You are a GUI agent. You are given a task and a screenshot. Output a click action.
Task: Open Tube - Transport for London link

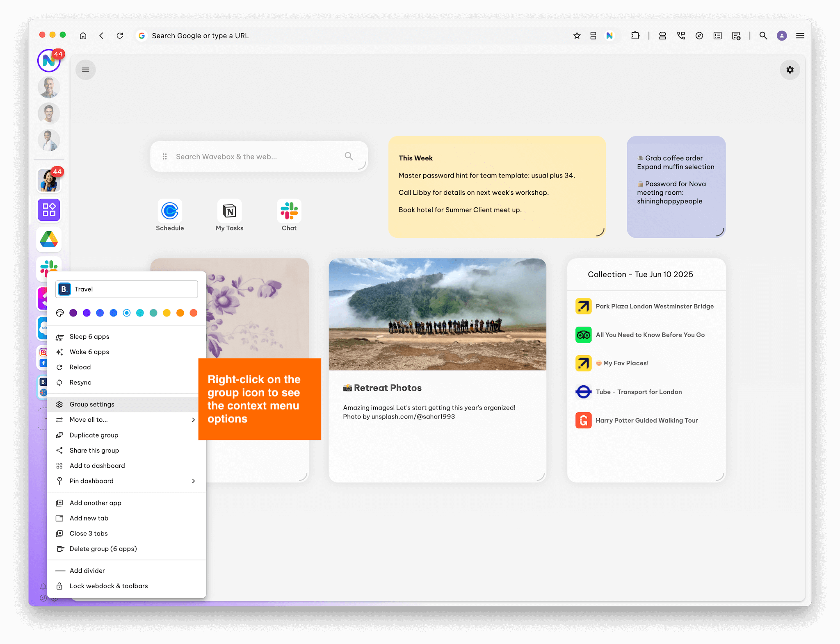tap(646, 392)
